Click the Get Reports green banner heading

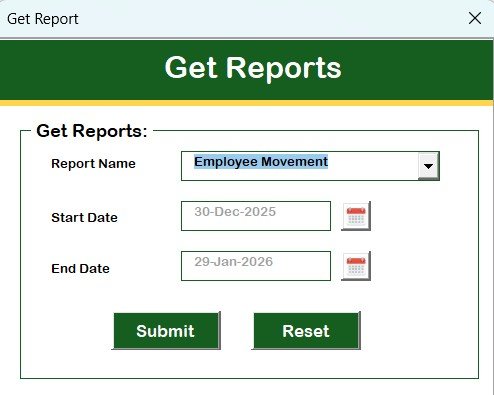(x=253, y=69)
